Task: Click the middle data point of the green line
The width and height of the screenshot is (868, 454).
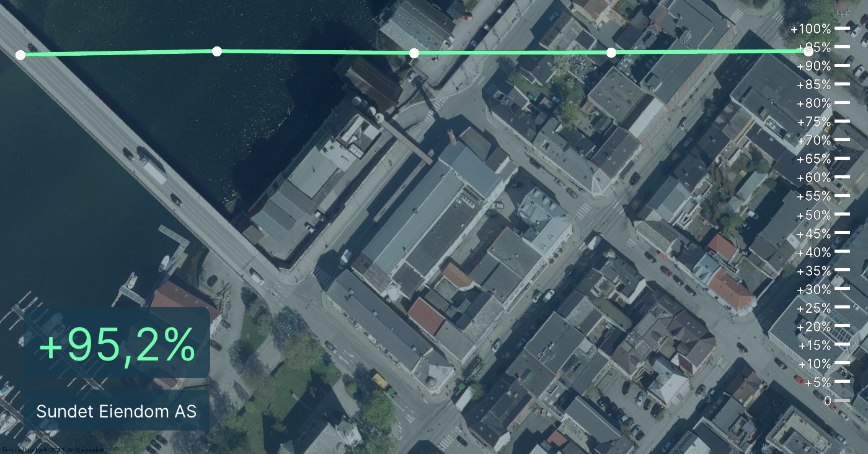Action: click(x=414, y=53)
